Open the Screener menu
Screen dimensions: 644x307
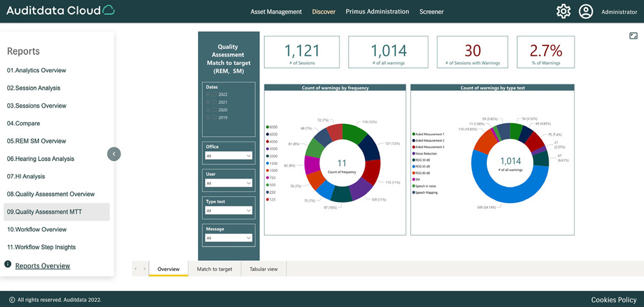coord(431,12)
